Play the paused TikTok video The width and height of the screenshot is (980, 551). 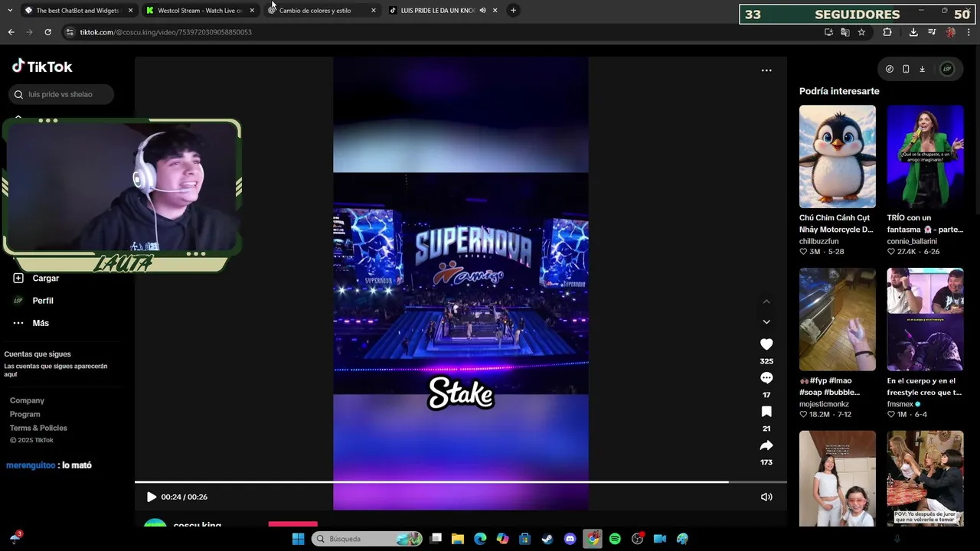pos(151,497)
